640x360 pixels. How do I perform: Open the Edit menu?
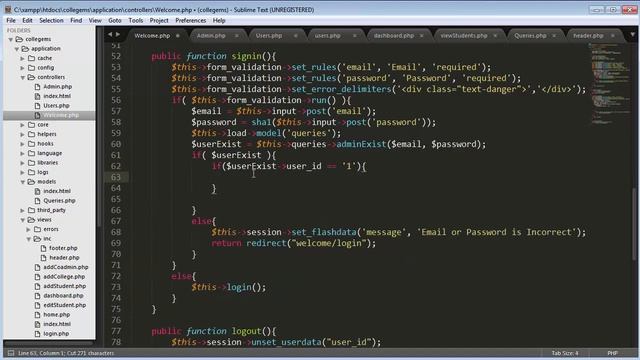click(x=27, y=20)
